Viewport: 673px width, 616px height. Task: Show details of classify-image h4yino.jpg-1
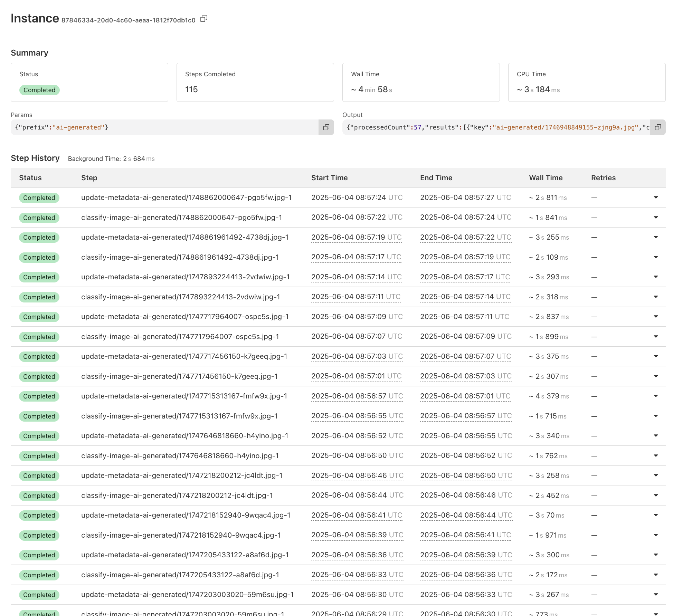(655, 456)
